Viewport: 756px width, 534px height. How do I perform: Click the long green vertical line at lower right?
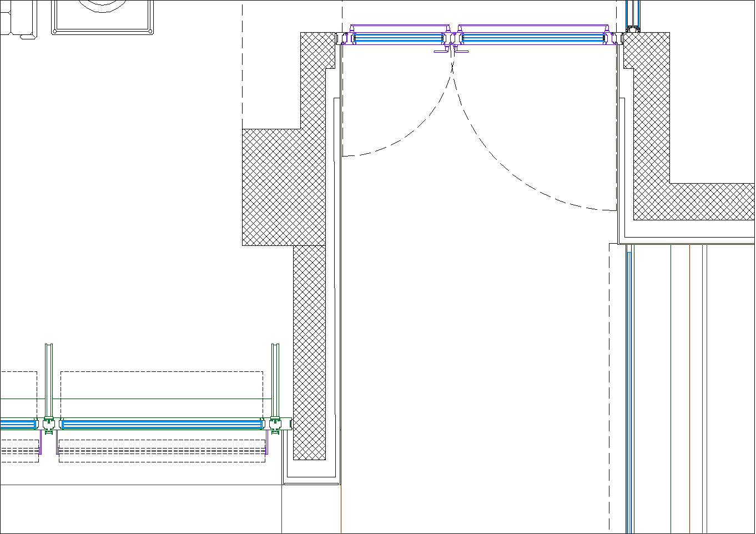pos(671,389)
